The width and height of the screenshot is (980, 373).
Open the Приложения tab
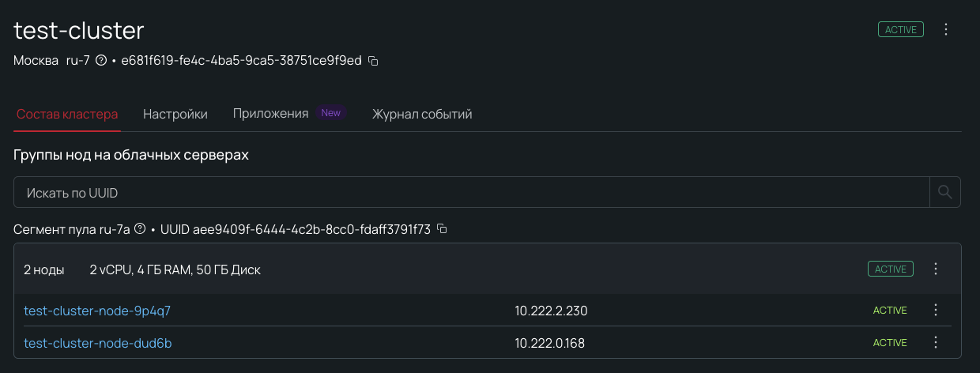coord(270,114)
